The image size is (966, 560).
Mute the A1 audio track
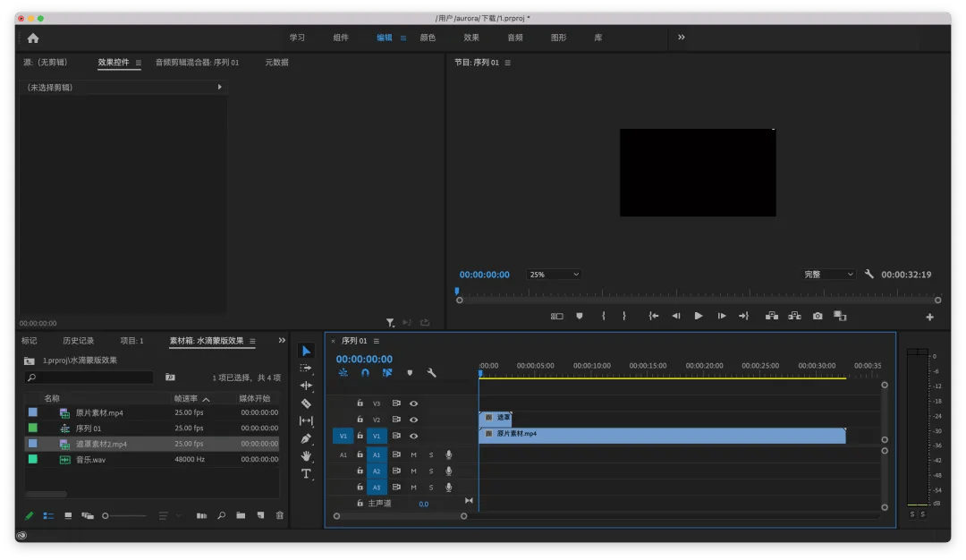pyautogui.click(x=413, y=454)
